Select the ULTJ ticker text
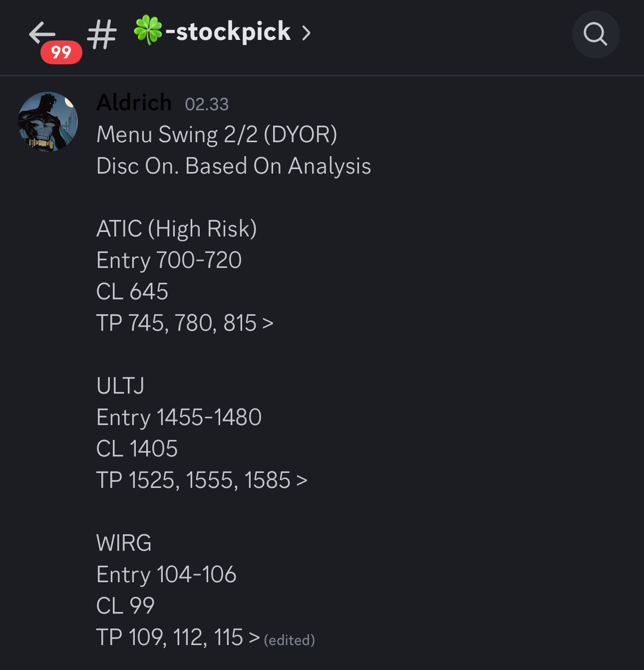 click(x=120, y=386)
